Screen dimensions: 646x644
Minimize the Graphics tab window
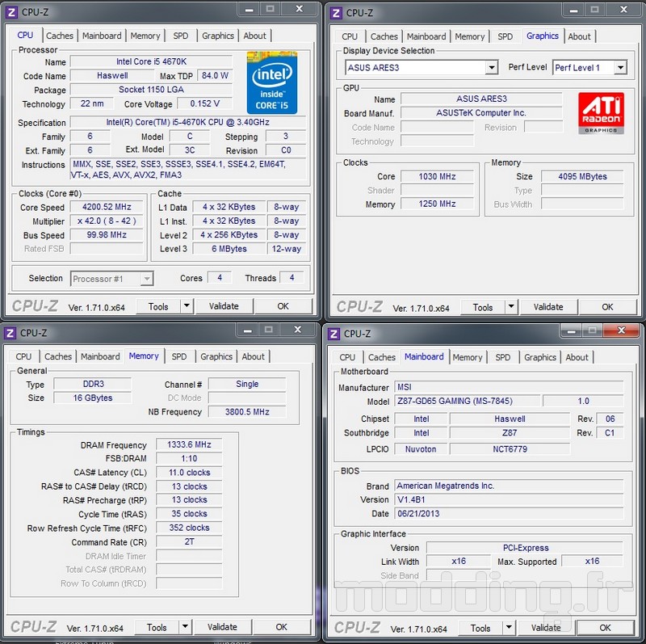pyautogui.click(x=573, y=10)
